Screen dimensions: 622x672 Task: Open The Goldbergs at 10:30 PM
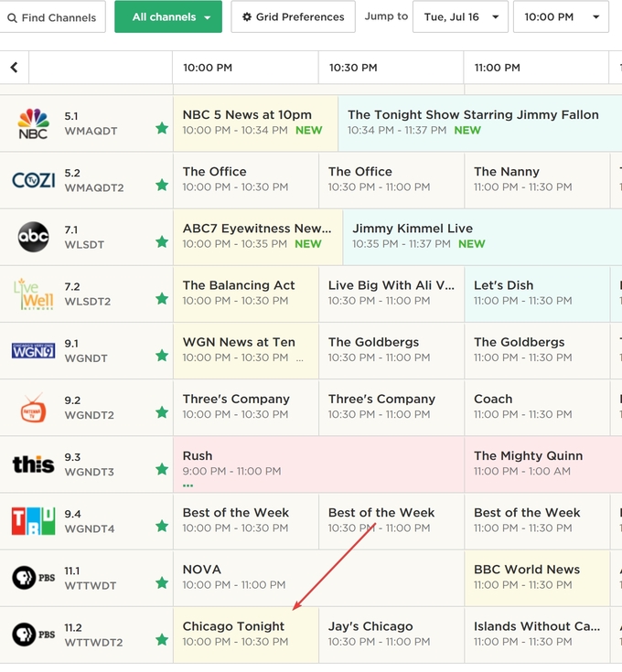(x=391, y=350)
